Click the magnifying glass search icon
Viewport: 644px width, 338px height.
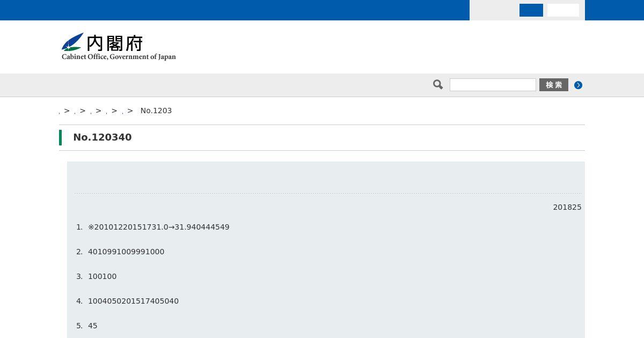[x=438, y=84]
